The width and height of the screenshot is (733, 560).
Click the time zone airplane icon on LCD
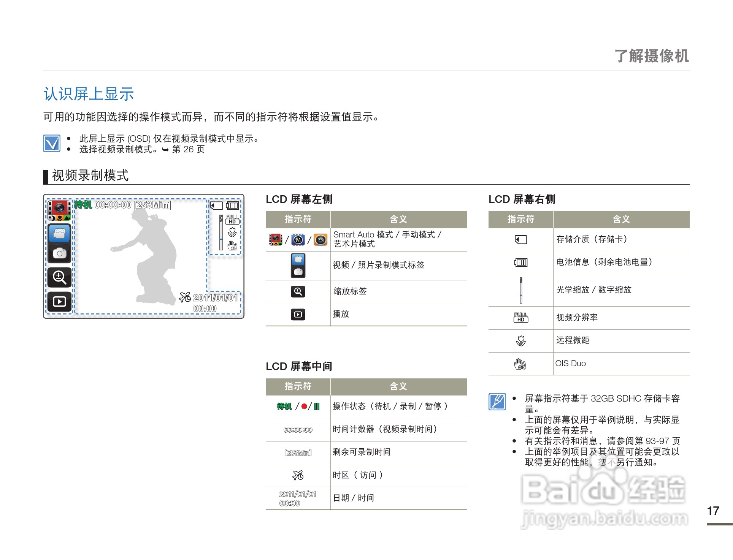point(185,297)
